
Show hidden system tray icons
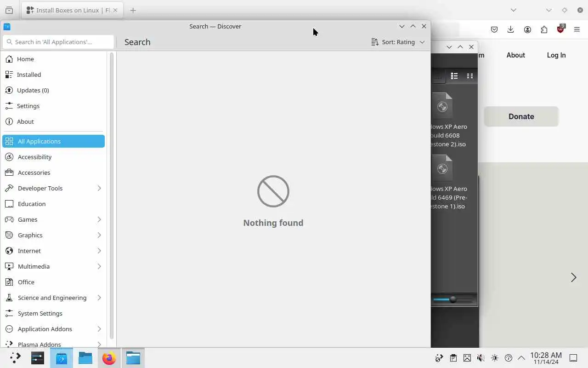click(521, 358)
